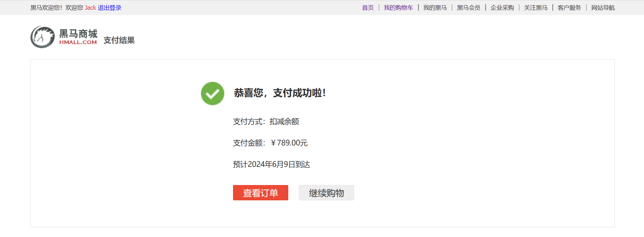This screenshot has height=237, width=644.
Task: Open 我的黑马 in the top bar
Action: [x=435, y=7]
